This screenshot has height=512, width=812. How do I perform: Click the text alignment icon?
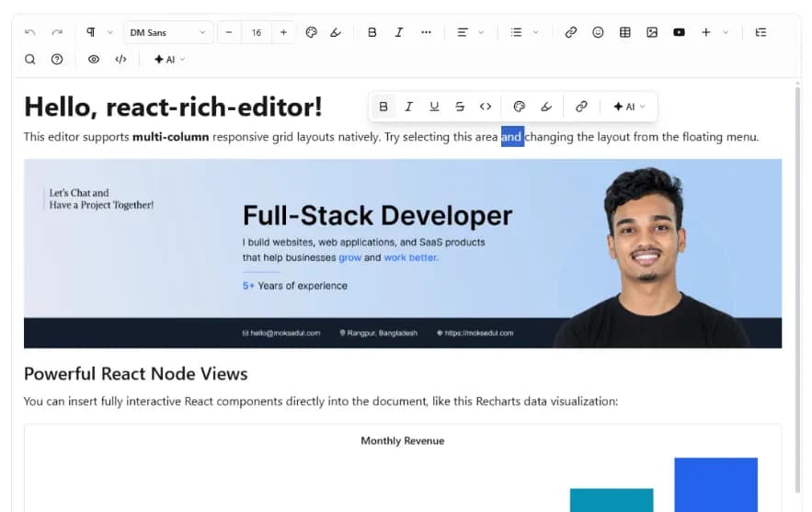click(463, 32)
